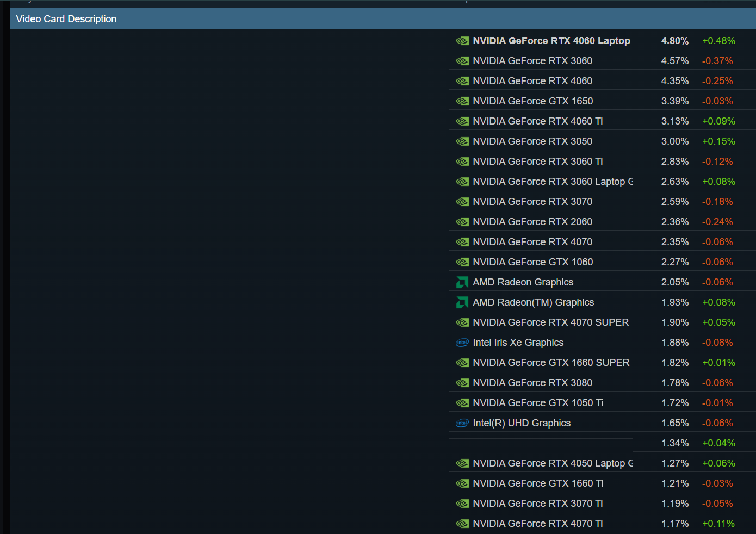The width and height of the screenshot is (756, 534).
Task: Click the Video Card Description header
Action: click(382, 18)
